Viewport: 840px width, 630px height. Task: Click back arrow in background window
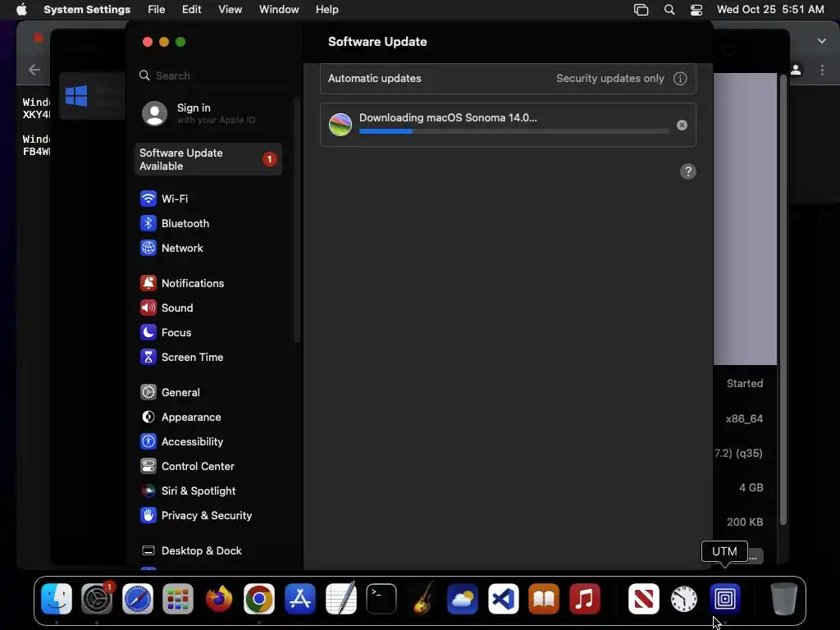34,70
